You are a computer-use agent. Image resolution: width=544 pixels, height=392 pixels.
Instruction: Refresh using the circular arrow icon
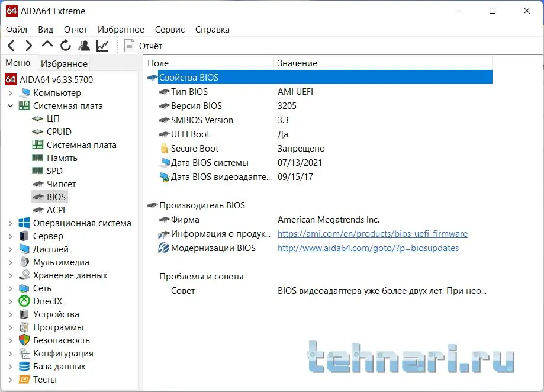(x=66, y=46)
